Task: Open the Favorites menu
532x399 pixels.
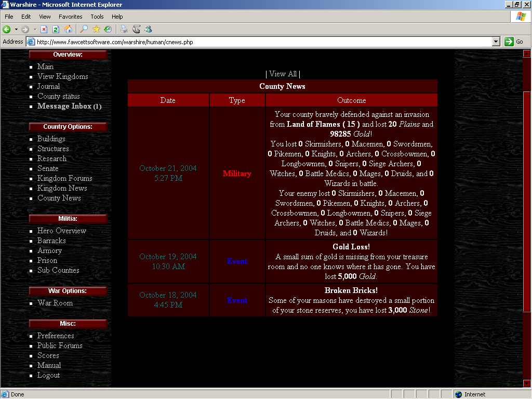Action: pos(70,17)
